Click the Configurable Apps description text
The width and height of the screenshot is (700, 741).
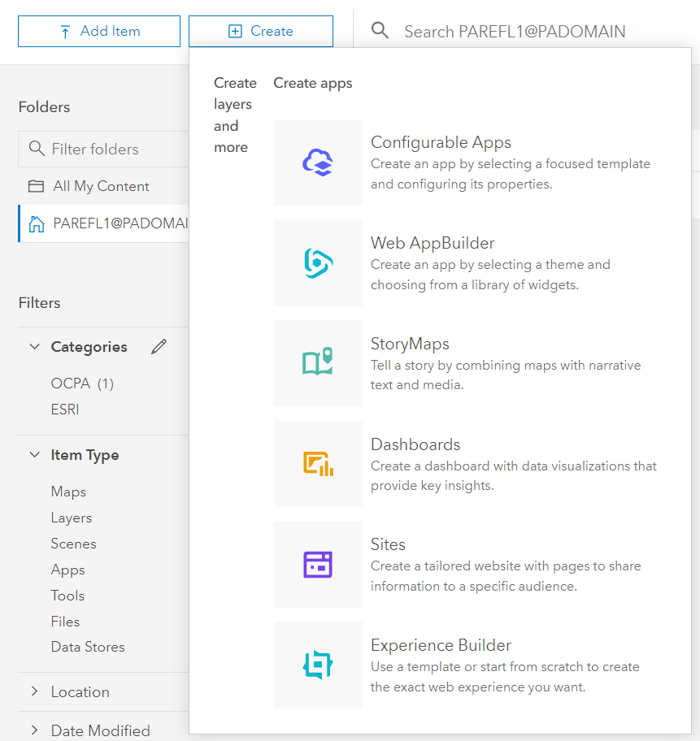pos(511,174)
